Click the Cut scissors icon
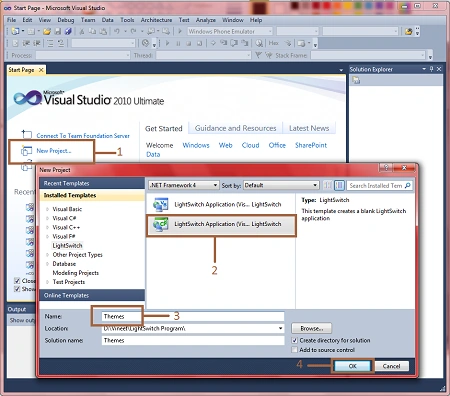The image size is (450, 396). click(82, 31)
